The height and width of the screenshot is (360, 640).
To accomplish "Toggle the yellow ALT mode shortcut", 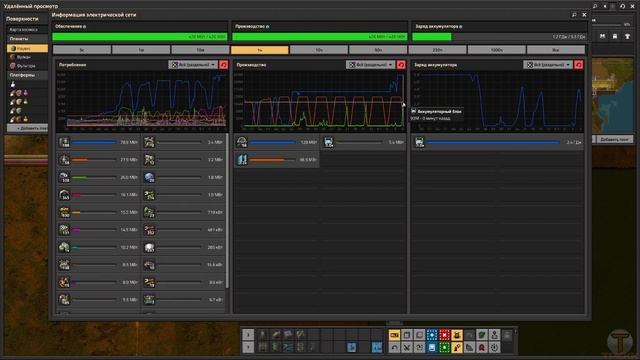I will click(394, 335).
